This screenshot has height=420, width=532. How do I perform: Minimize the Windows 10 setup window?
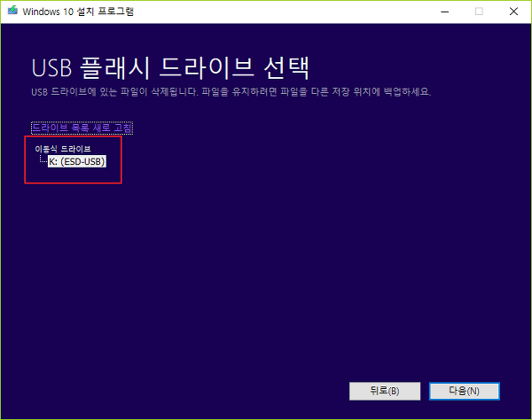pyautogui.click(x=445, y=12)
